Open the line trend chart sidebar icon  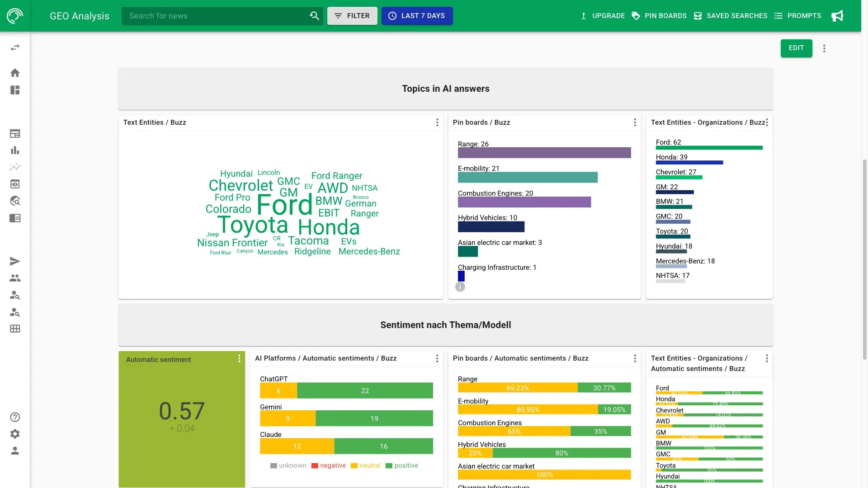point(15,167)
